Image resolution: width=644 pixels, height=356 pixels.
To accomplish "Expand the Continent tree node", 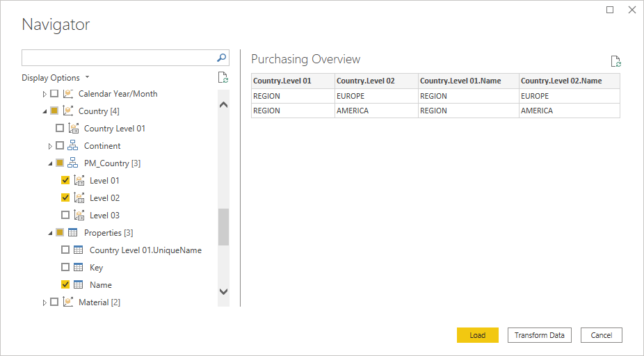I will [50, 146].
